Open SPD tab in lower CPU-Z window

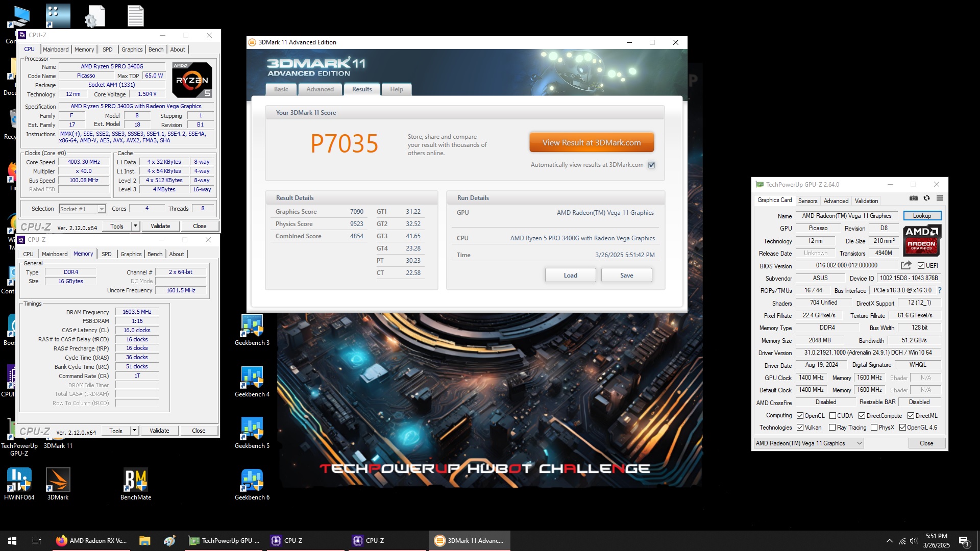106,254
